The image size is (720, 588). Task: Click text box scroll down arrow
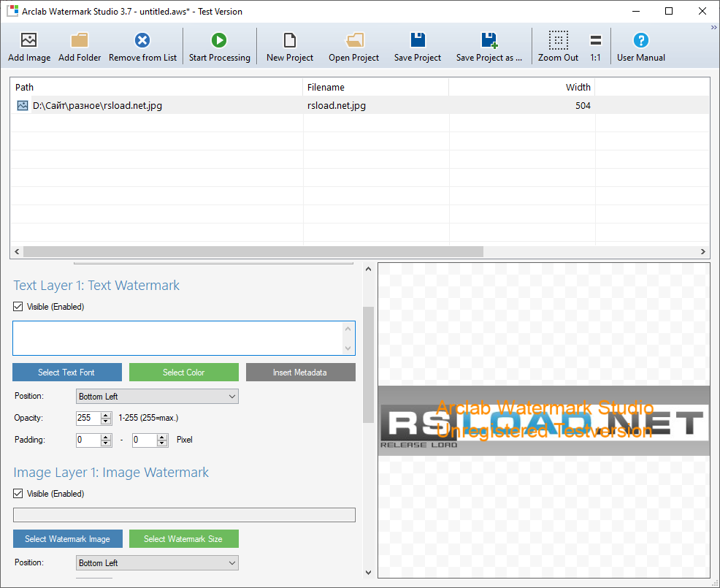pos(348,348)
